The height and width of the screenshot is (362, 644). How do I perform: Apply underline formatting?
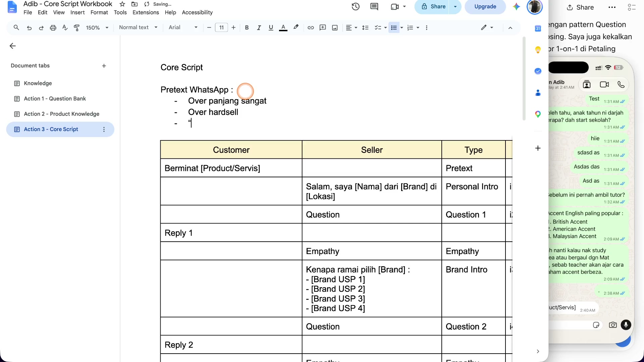(x=271, y=27)
